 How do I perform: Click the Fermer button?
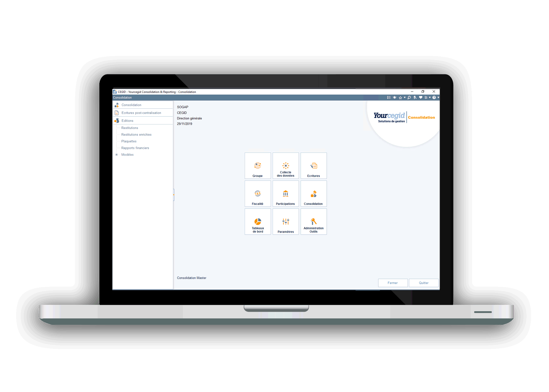[x=392, y=283]
